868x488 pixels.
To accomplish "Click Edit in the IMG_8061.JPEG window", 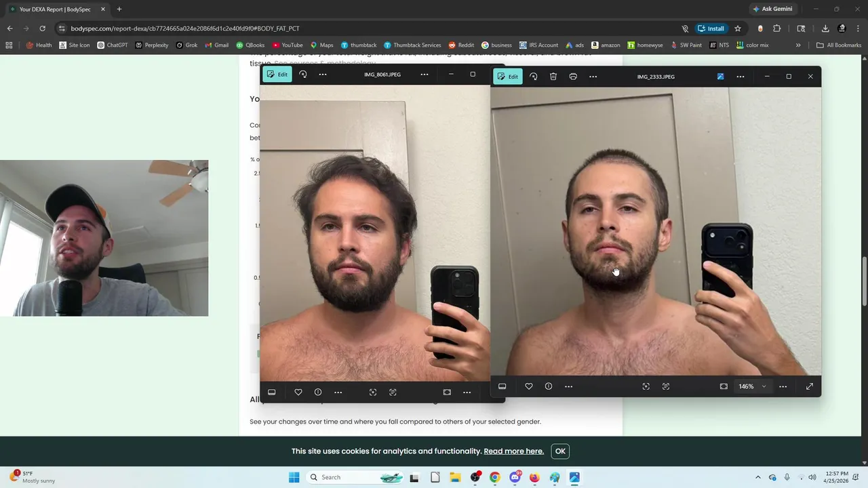I will pos(277,75).
